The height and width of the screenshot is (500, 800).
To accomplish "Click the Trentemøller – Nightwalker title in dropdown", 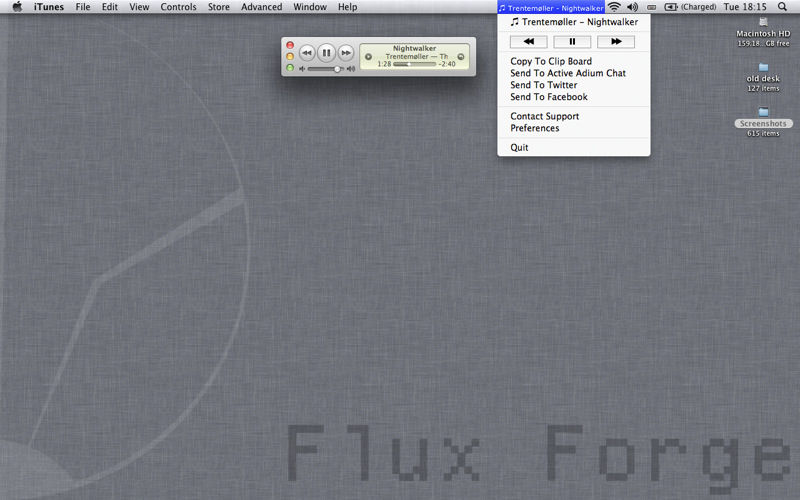I will pyautogui.click(x=574, y=22).
